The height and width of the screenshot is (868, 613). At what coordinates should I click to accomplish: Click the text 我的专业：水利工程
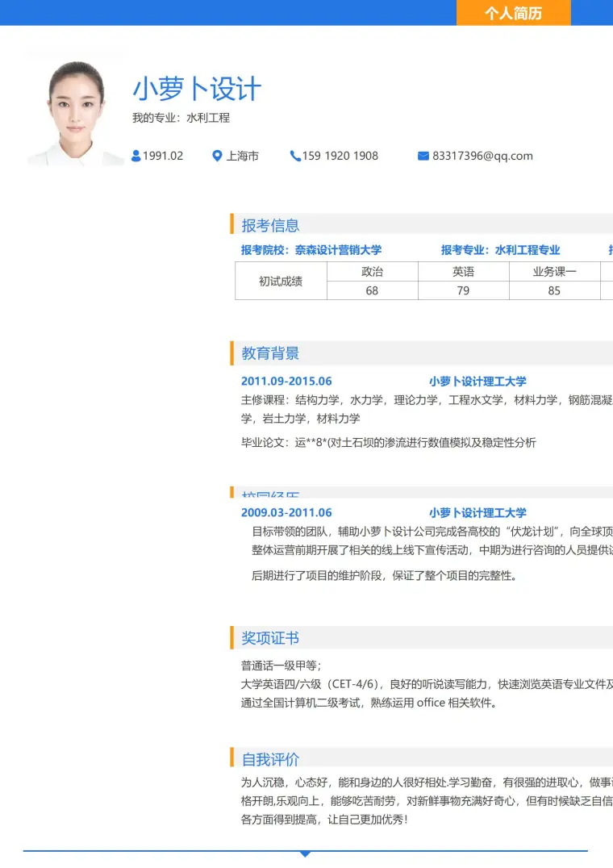[181, 118]
